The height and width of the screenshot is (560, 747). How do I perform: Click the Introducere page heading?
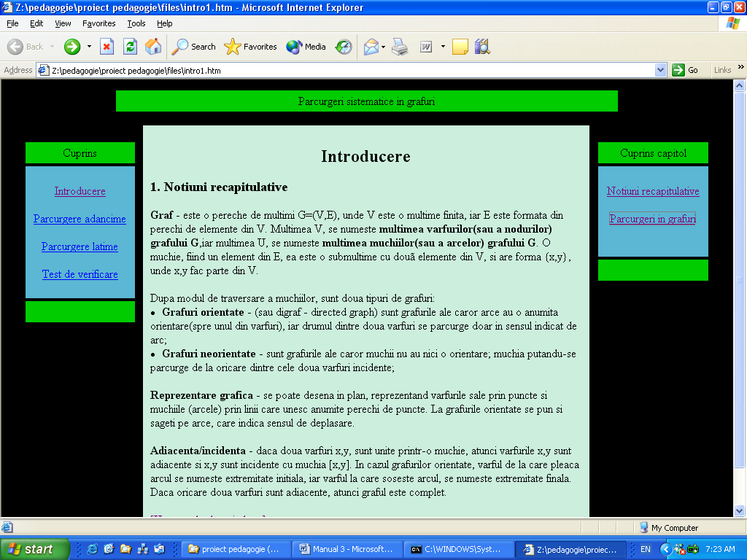coord(366,156)
